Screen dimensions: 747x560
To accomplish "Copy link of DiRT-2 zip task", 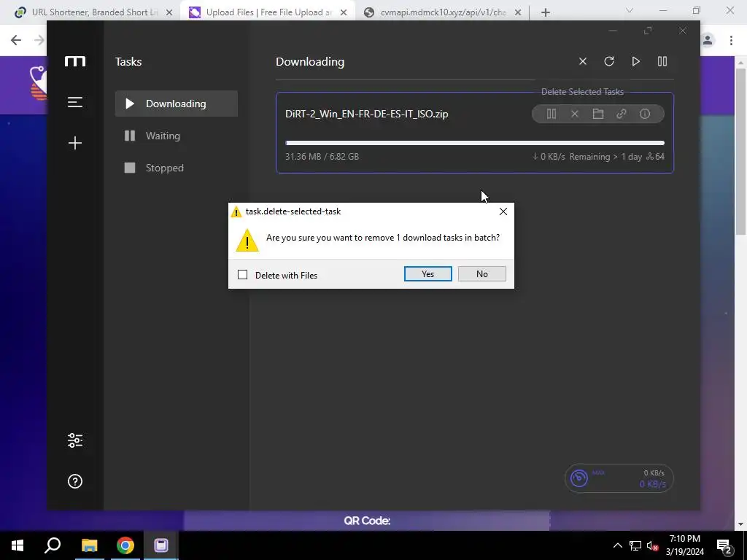I will click(622, 114).
